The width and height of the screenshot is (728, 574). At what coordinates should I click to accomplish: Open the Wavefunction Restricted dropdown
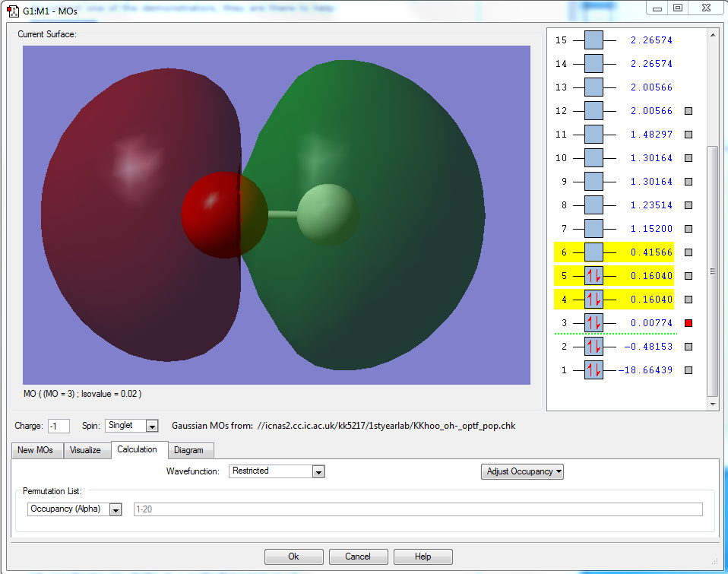coord(318,471)
